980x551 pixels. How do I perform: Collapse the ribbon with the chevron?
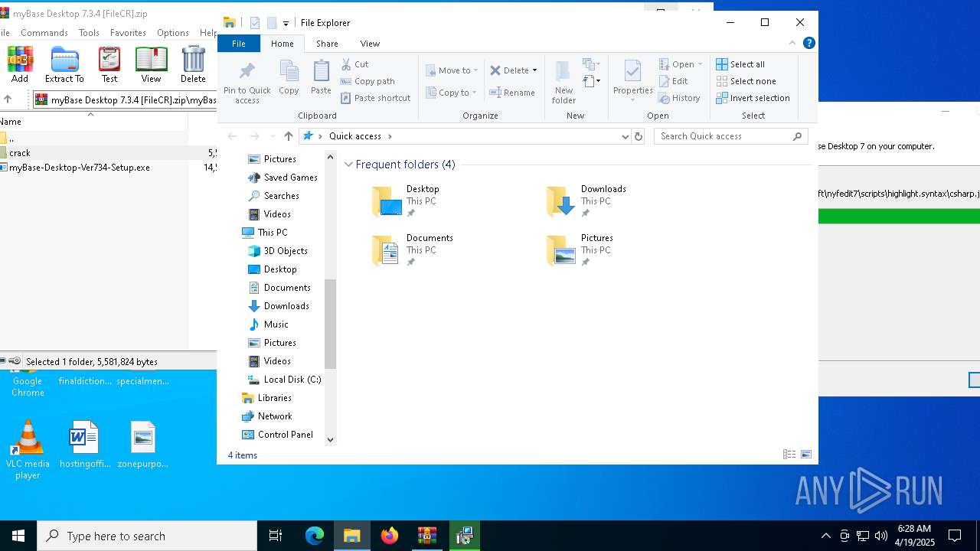pyautogui.click(x=792, y=44)
